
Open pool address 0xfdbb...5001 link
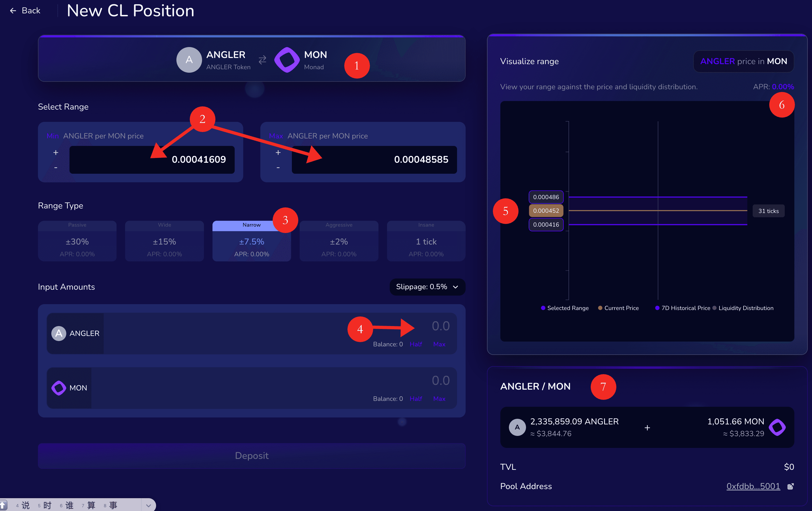pyautogui.click(x=753, y=486)
